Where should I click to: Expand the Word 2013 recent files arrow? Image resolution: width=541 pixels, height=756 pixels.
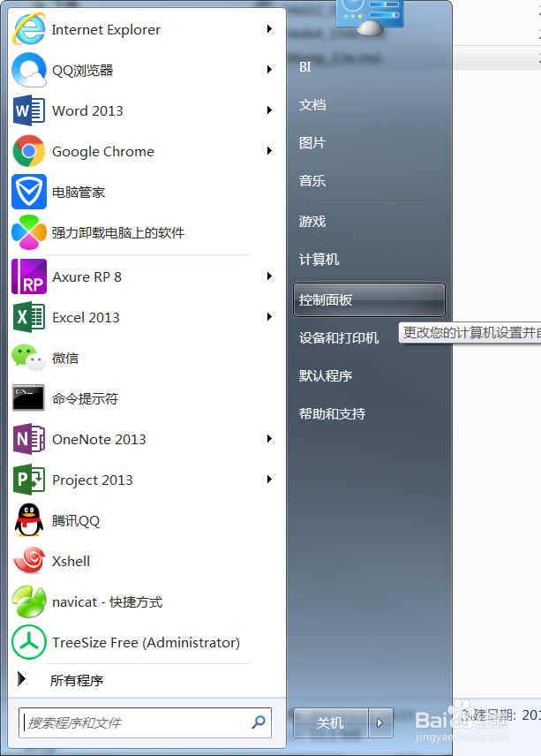pyautogui.click(x=269, y=110)
